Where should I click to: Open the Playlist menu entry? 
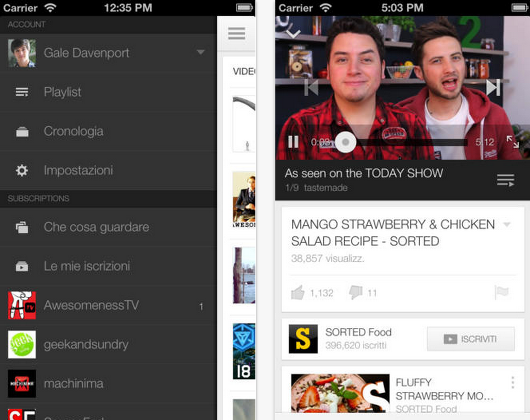click(x=109, y=92)
